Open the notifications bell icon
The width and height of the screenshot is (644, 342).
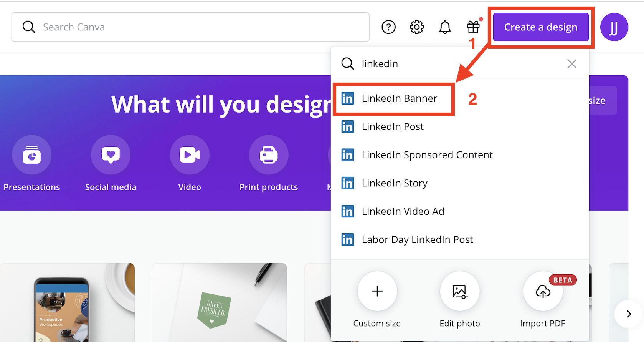(x=445, y=27)
